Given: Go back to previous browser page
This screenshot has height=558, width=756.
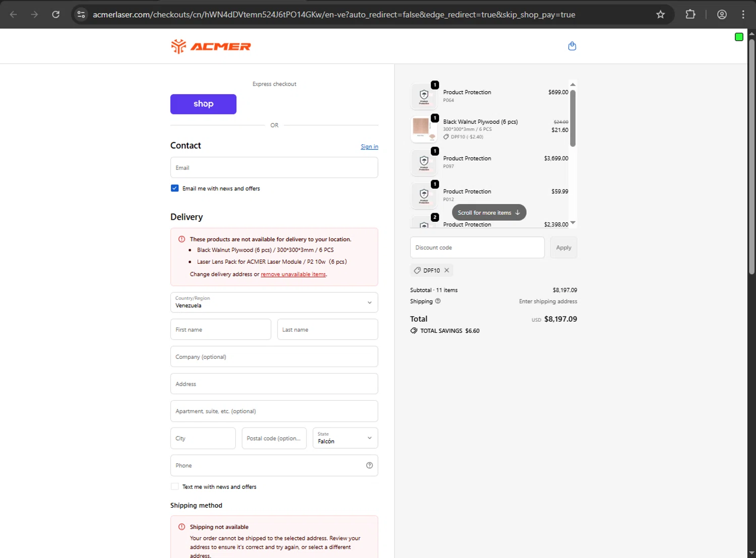Looking at the screenshot, I should pos(14,15).
